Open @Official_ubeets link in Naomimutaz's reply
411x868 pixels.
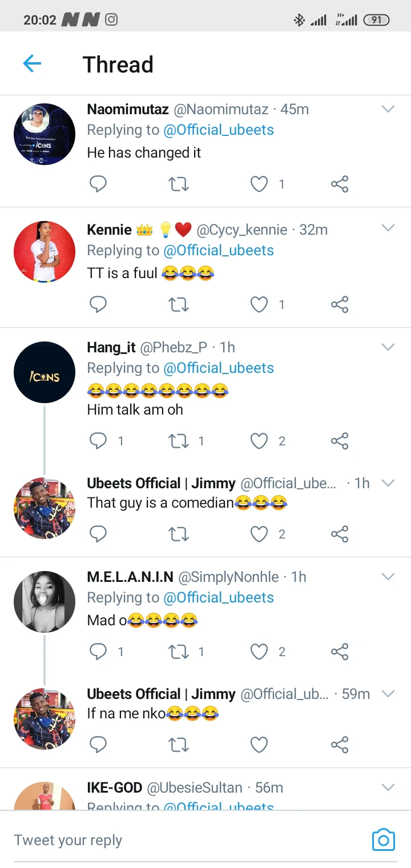pos(219,130)
